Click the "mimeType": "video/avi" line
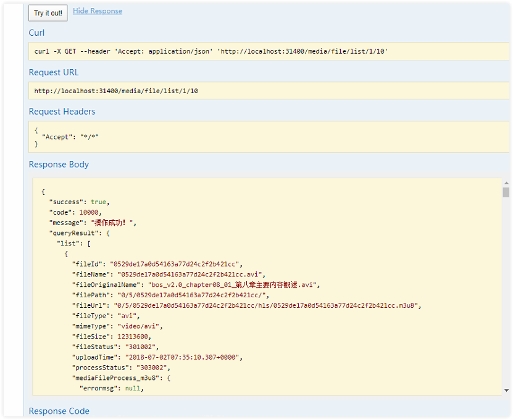Screen dimensions: 513x420 click(117, 326)
